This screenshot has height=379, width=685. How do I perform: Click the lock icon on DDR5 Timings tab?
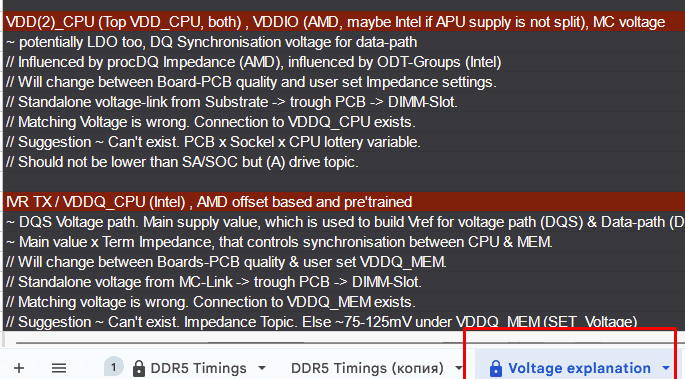pos(138,369)
